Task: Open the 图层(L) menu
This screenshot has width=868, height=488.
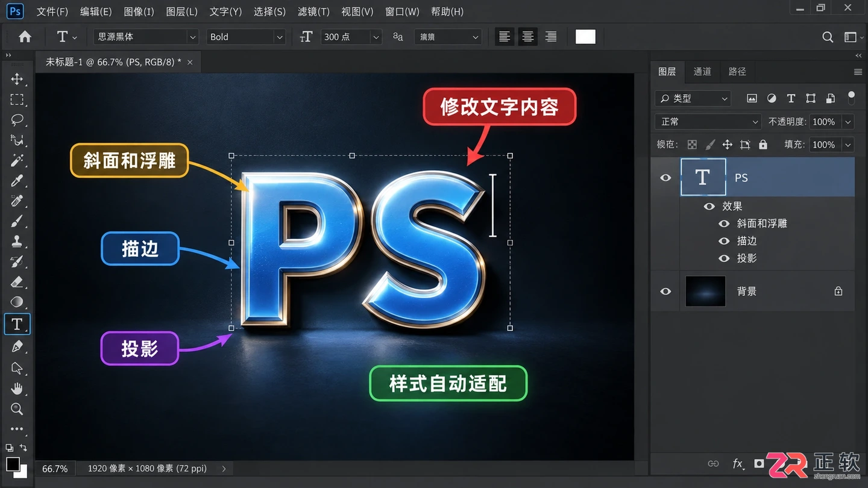Action: click(181, 11)
